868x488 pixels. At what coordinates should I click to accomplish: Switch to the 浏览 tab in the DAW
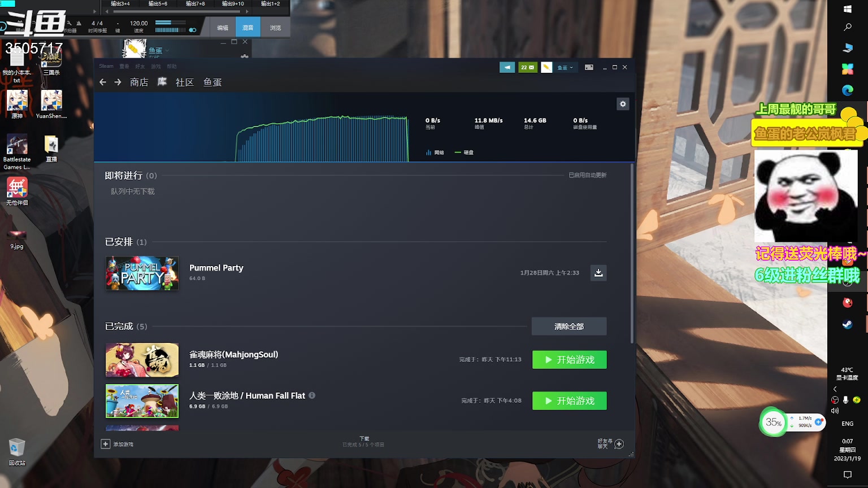tap(275, 27)
